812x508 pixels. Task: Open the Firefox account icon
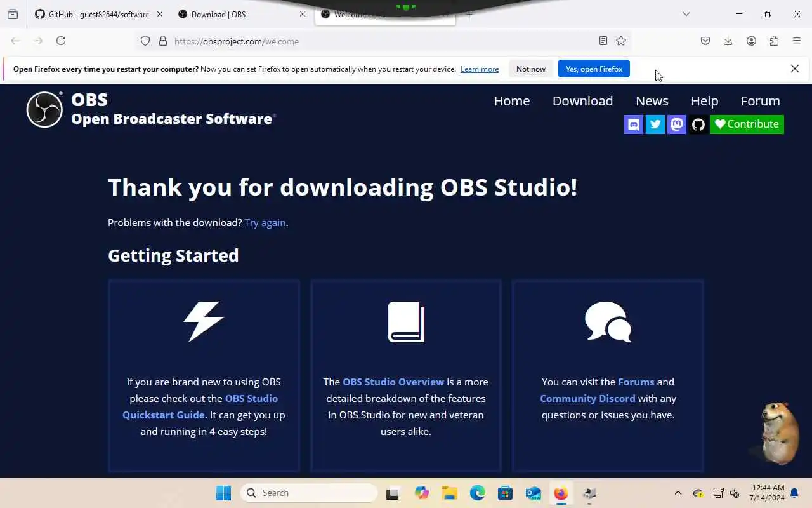(x=751, y=41)
